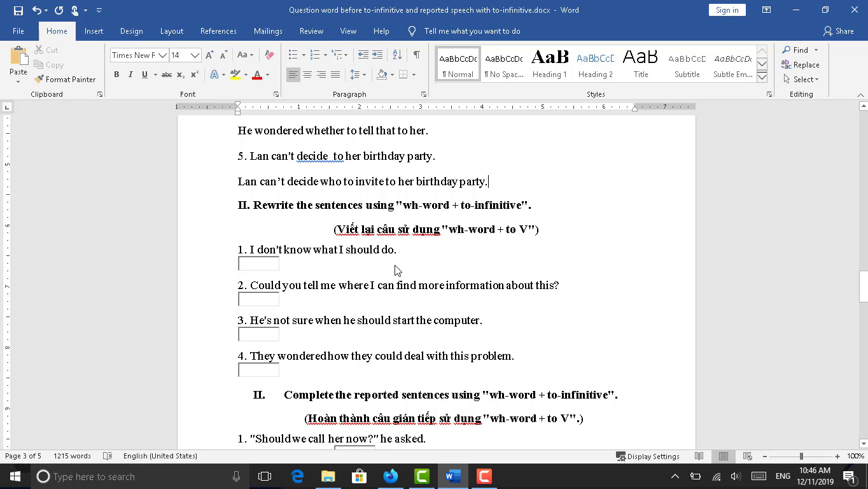This screenshot has height=489, width=868.
Task: Open the font size dropdown
Action: [195, 55]
